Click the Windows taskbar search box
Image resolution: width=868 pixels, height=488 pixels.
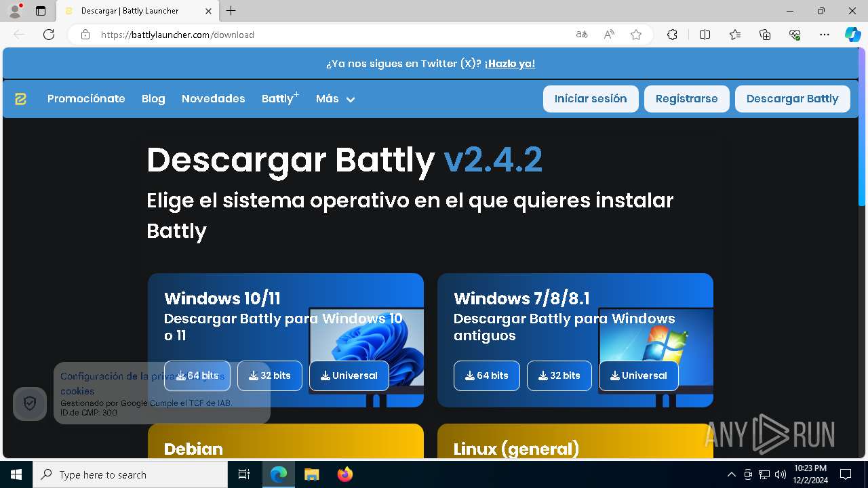pos(130,474)
